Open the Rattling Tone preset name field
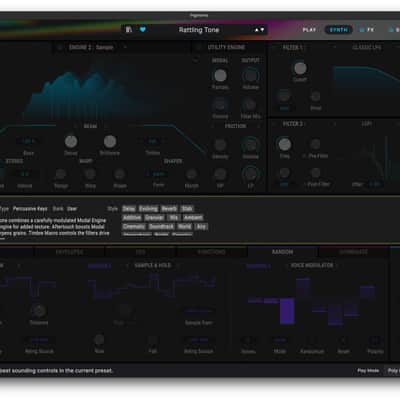 [x=199, y=30]
